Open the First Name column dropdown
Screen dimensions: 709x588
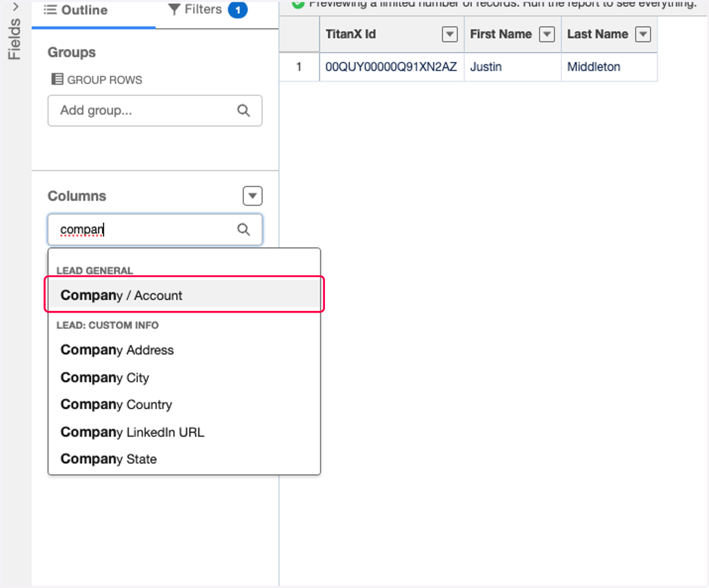point(548,35)
